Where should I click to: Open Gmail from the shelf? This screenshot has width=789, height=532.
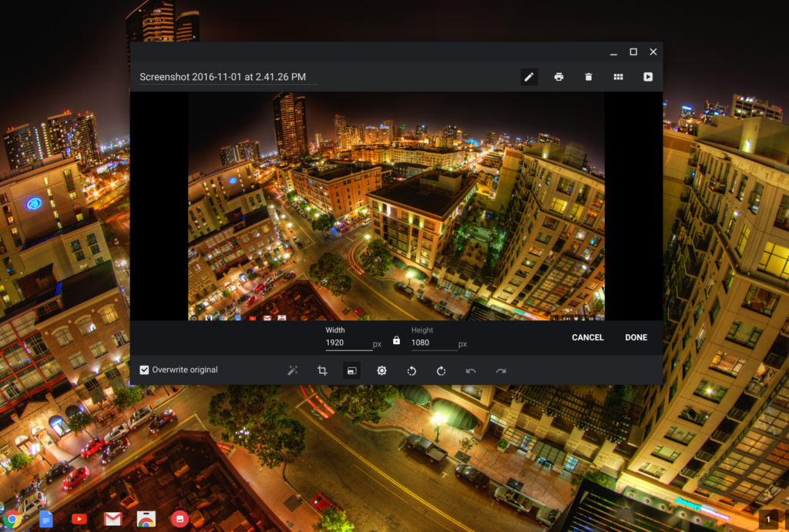[x=112, y=519]
